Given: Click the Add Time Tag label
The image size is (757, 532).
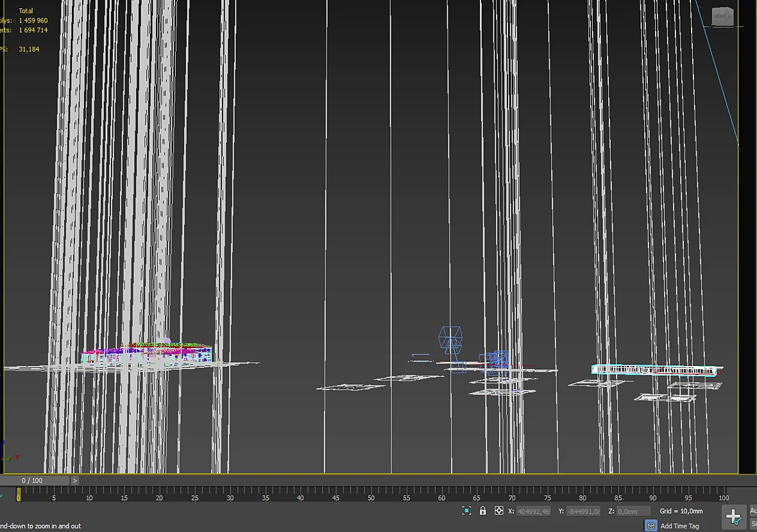Looking at the screenshot, I should (x=679, y=526).
